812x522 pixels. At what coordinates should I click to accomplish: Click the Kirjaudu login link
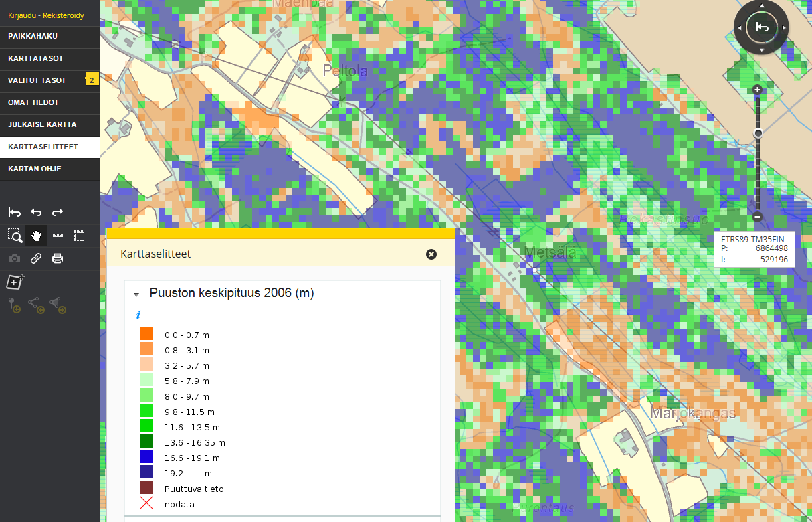coord(22,15)
